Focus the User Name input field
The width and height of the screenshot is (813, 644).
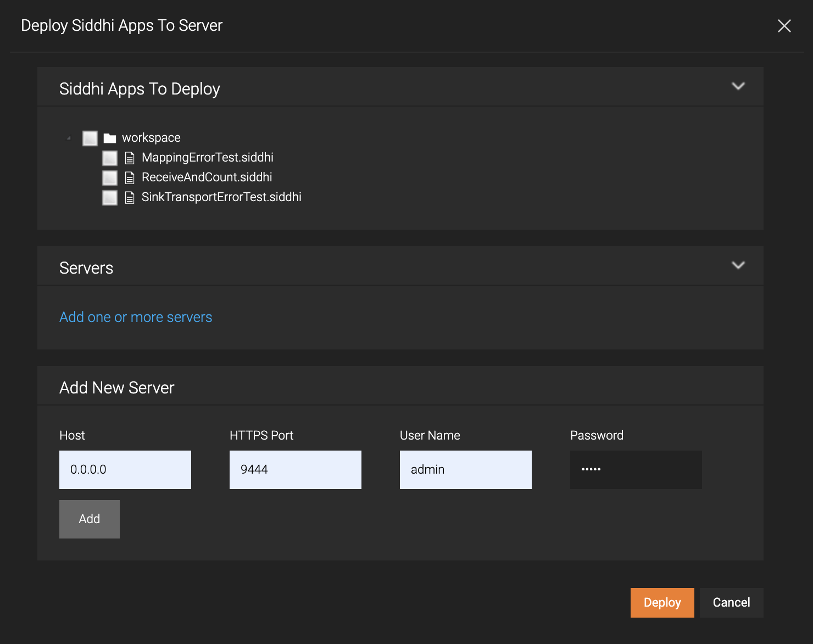466,470
